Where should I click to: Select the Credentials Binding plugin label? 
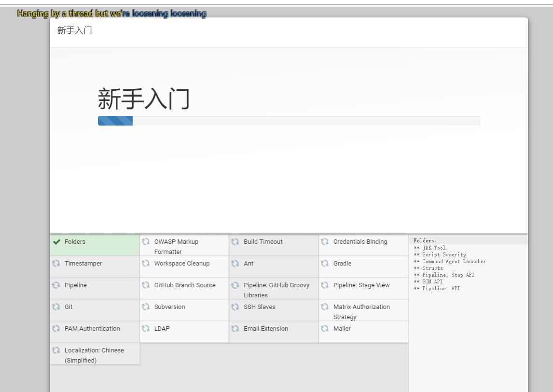click(360, 242)
